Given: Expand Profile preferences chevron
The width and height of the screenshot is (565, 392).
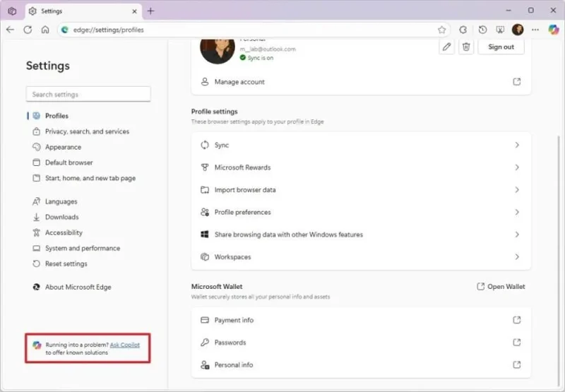Looking at the screenshot, I should tap(517, 212).
